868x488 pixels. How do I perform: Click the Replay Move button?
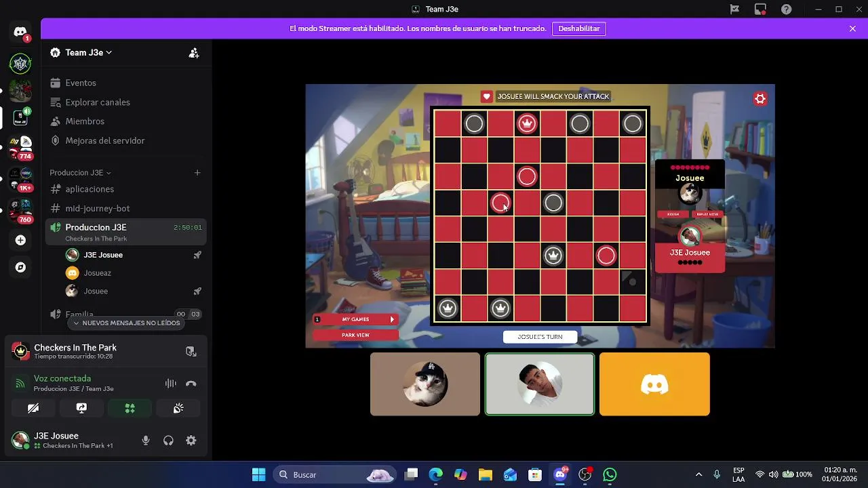[x=707, y=214]
